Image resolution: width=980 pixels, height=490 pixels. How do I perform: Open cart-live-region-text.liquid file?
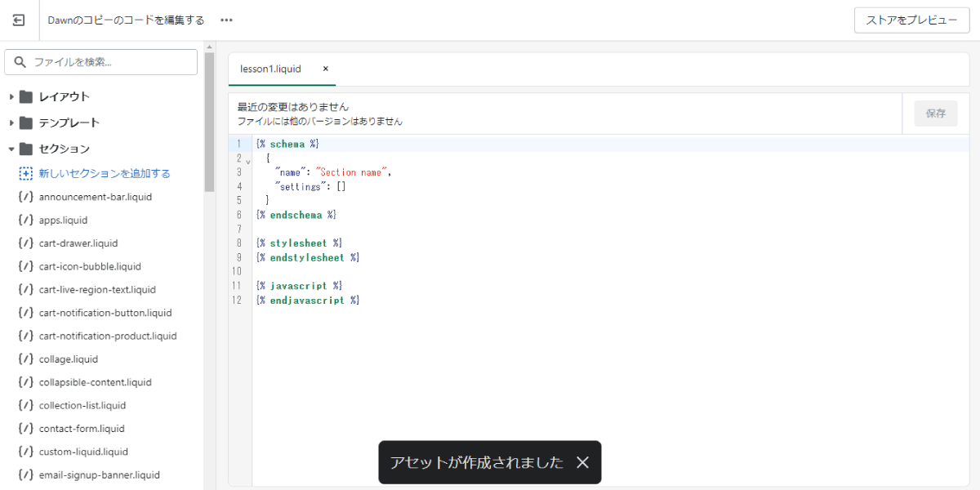(x=97, y=289)
